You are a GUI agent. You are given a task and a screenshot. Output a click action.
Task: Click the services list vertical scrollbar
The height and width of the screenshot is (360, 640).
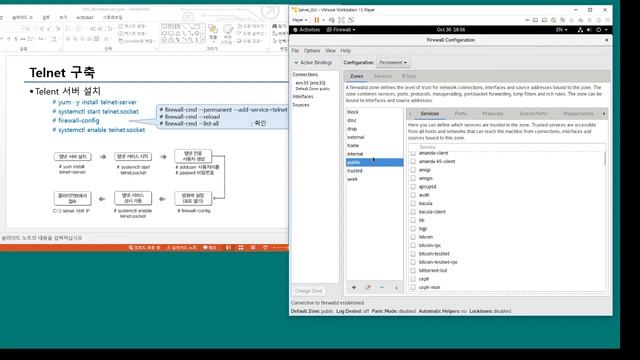click(x=604, y=158)
